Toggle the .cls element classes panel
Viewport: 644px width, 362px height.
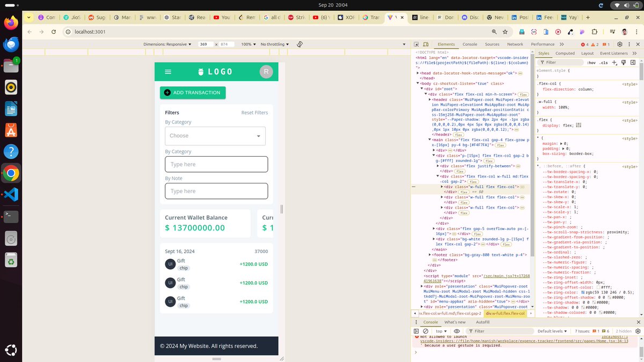click(x=604, y=63)
